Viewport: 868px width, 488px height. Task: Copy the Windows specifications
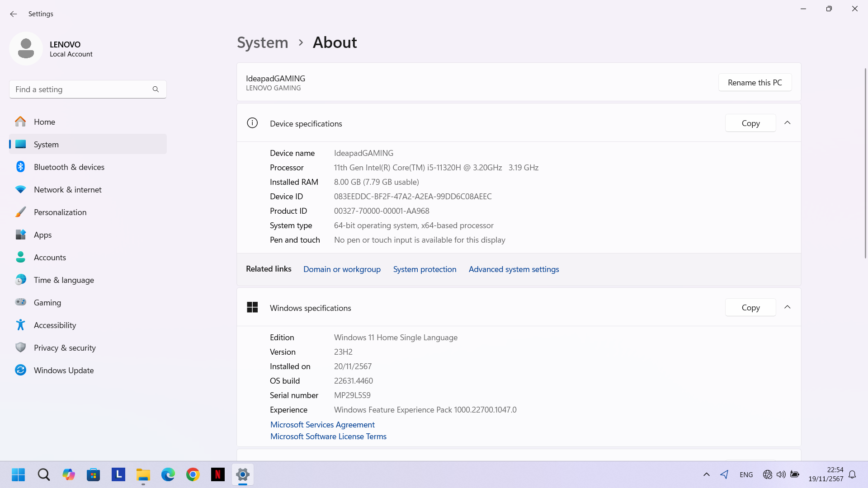point(750,308)
